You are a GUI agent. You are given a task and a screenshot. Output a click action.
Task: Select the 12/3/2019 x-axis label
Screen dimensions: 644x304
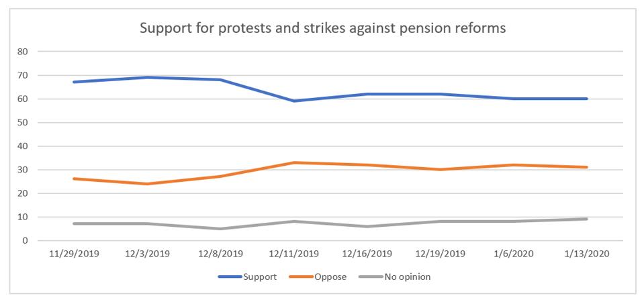point(148,254)
